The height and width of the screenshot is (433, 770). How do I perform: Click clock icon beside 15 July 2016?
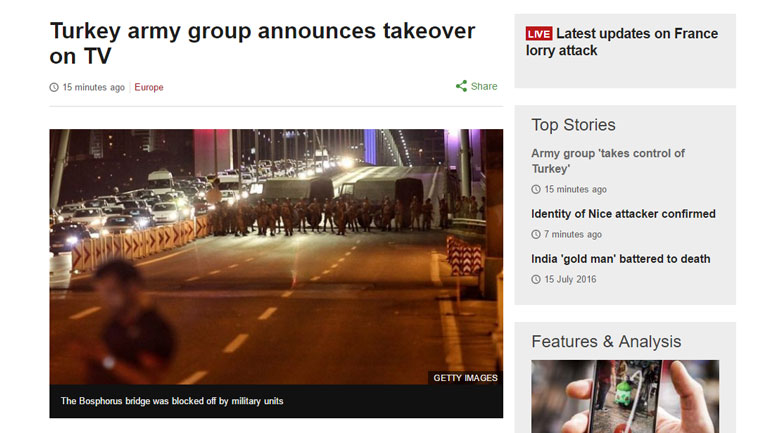click(x=536, y=280)
